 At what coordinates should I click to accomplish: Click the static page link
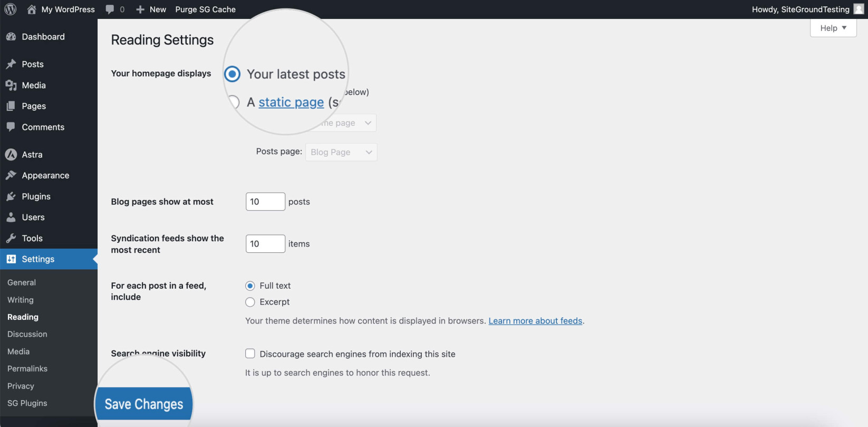click(x=291, y=102)
